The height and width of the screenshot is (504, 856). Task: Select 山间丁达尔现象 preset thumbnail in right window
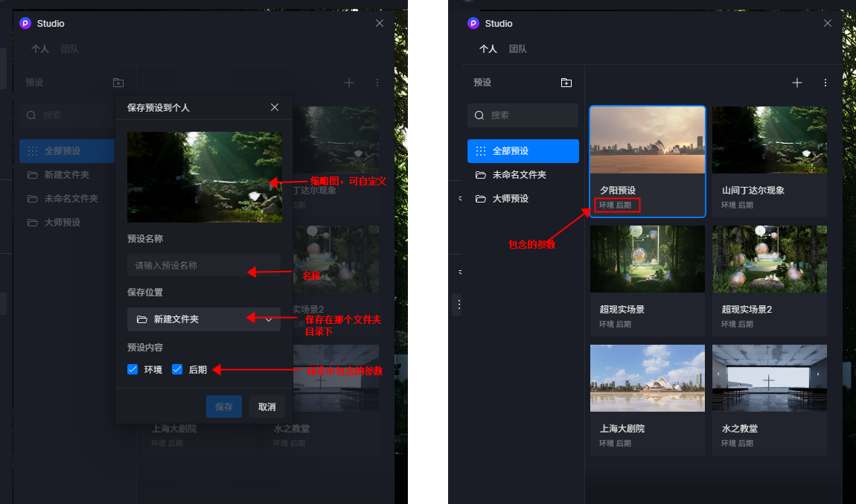[770, 141]
